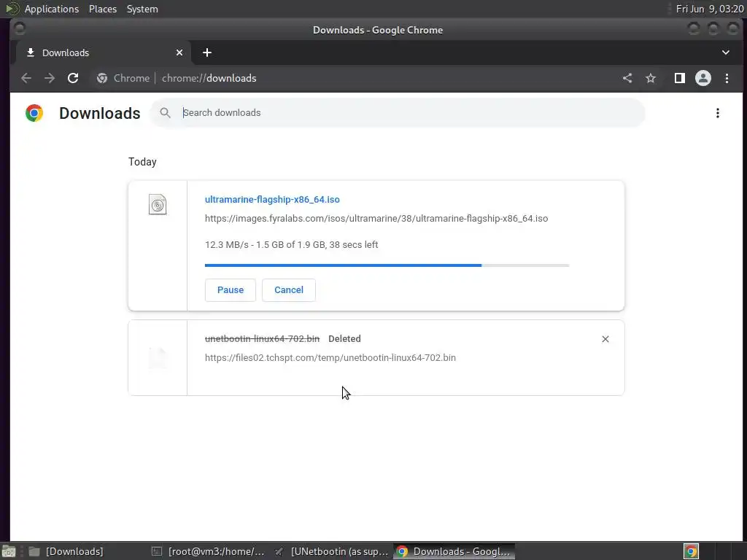Select the Downloads - Google Chrome taskbar item

[454, 551]
